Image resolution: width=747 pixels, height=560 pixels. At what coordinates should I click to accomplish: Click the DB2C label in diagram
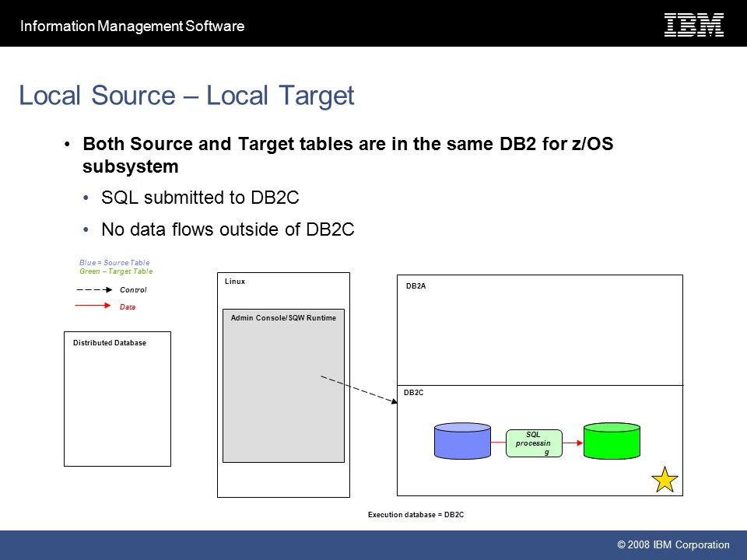tap(413, 393)
